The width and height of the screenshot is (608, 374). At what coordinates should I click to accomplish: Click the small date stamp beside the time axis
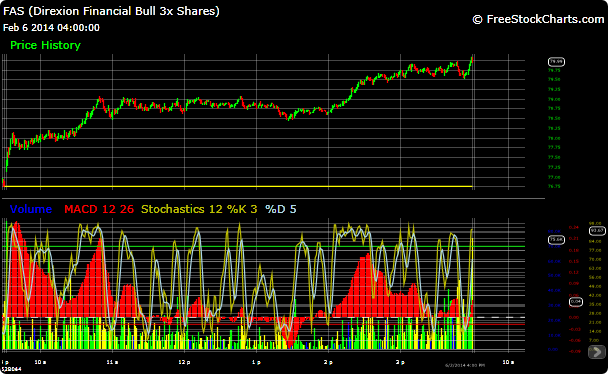click(465, 365)
